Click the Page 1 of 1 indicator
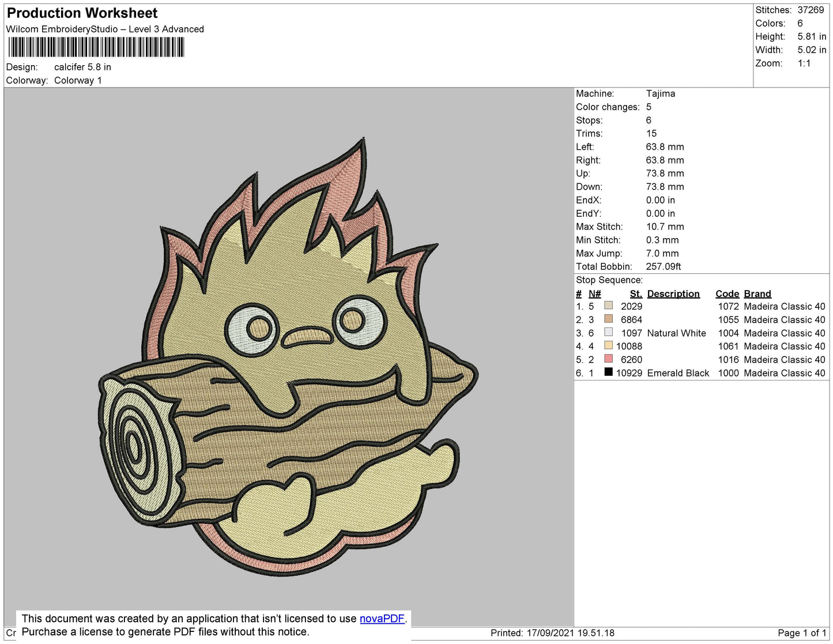 pyautogui.click(x=802, y=633)
